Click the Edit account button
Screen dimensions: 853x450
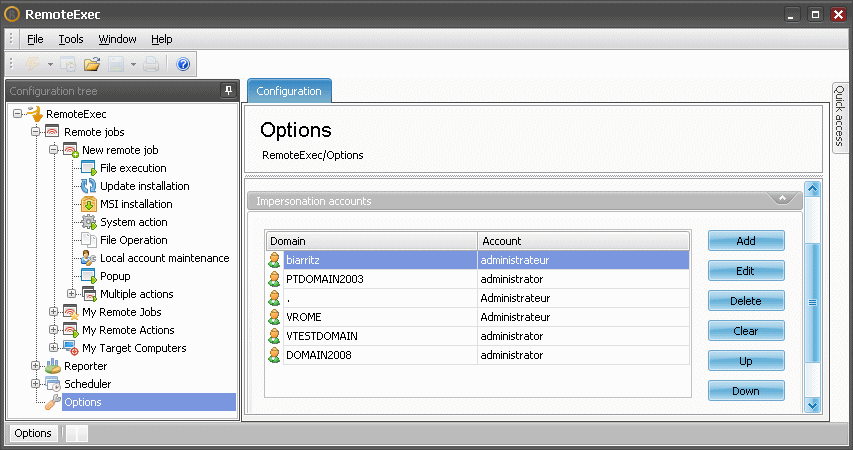[746, 270]
